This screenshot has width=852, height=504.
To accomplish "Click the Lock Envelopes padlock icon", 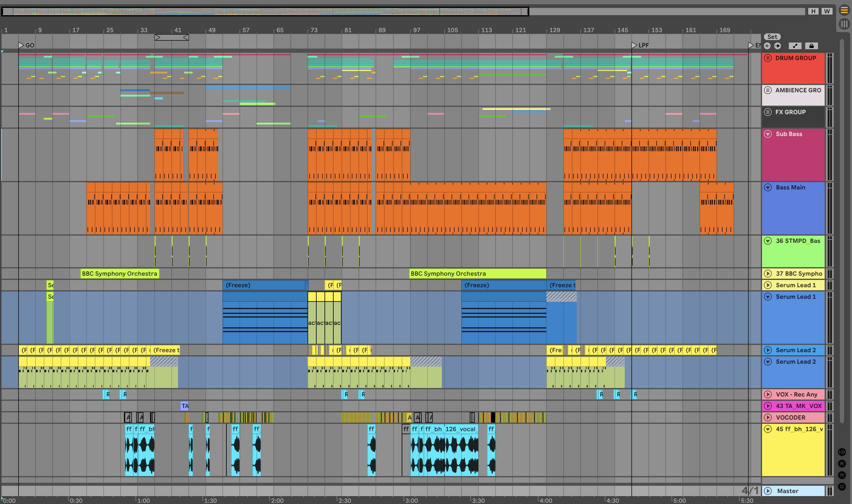I will tap(812, 46).
